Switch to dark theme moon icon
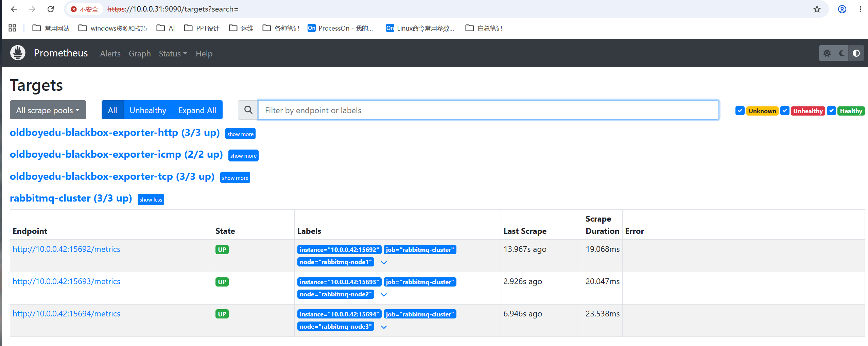 coord(842,53)
